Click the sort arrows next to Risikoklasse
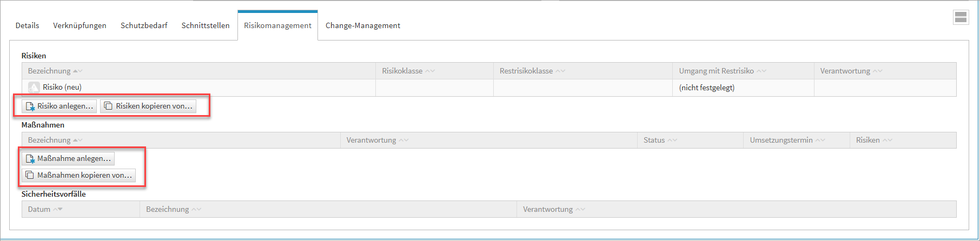Viewport: 980px width, 241px height. [x=430, y=71]
